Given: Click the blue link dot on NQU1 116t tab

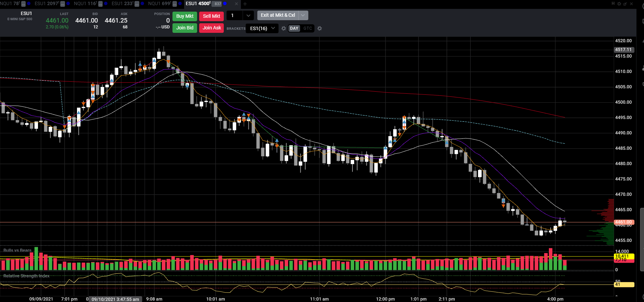Looking at the screenshot, I should point(106,4).
